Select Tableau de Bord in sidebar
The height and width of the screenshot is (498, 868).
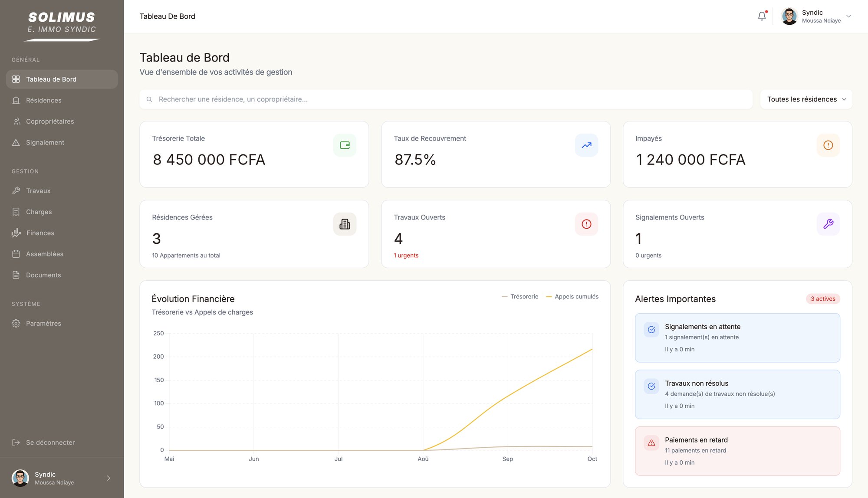[x=62, y=79]
